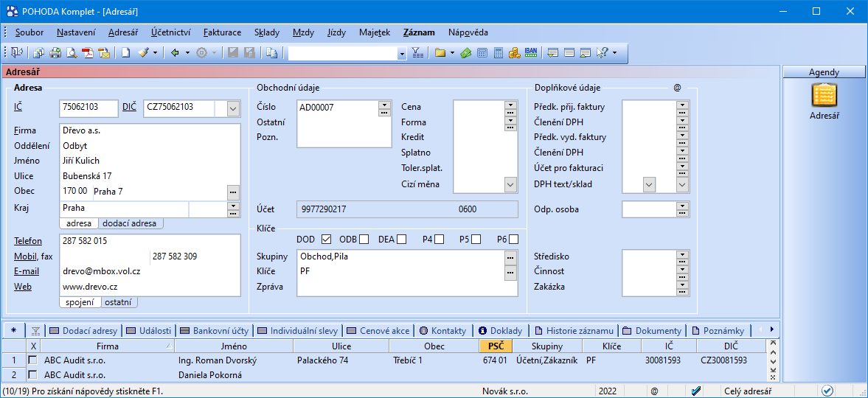Screen dimensions: 868x398
Task: Open the Cizí měna dropdown
Action: (x=510, y=184)
